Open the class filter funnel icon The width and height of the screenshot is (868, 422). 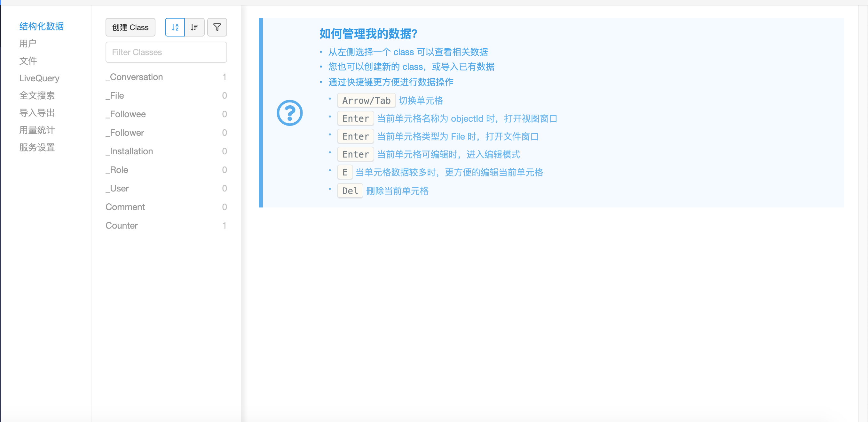(x=217, y=27)
